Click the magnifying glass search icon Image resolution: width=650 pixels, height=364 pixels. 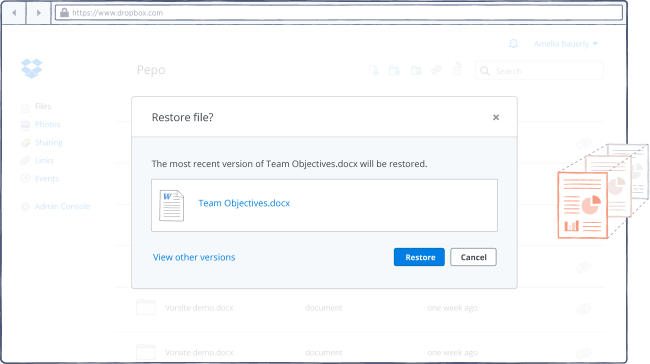point(485,71)
